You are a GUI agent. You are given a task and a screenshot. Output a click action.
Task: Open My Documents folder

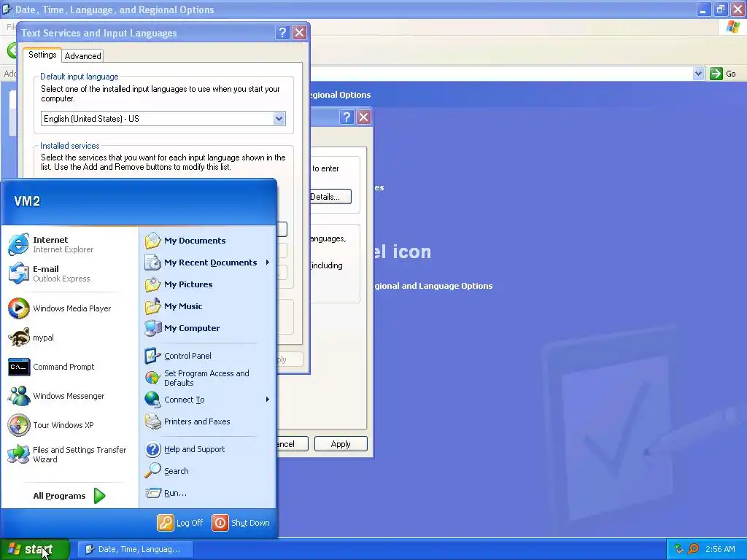click(x=208, y=241)
